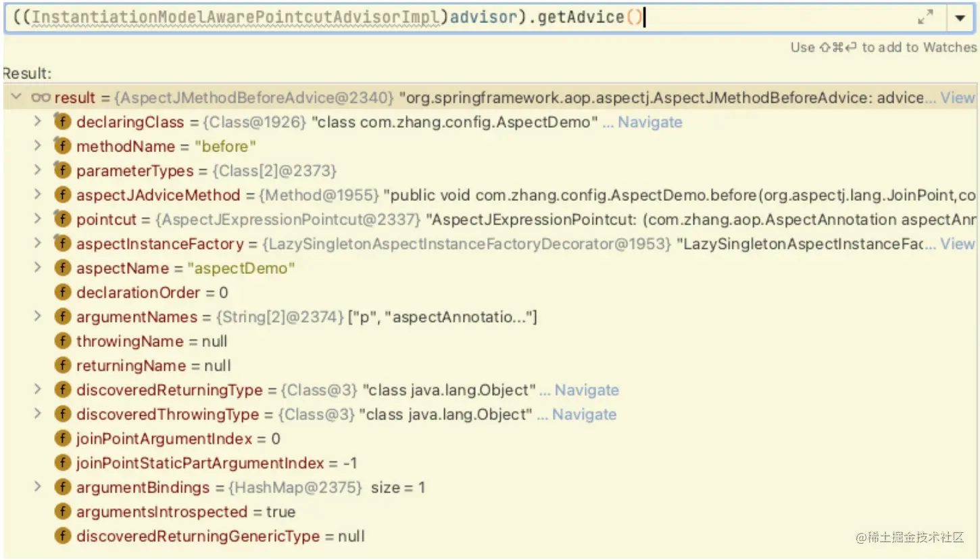Click Navigate link on discoveredThrowingType row

click(x=584, y=415)
